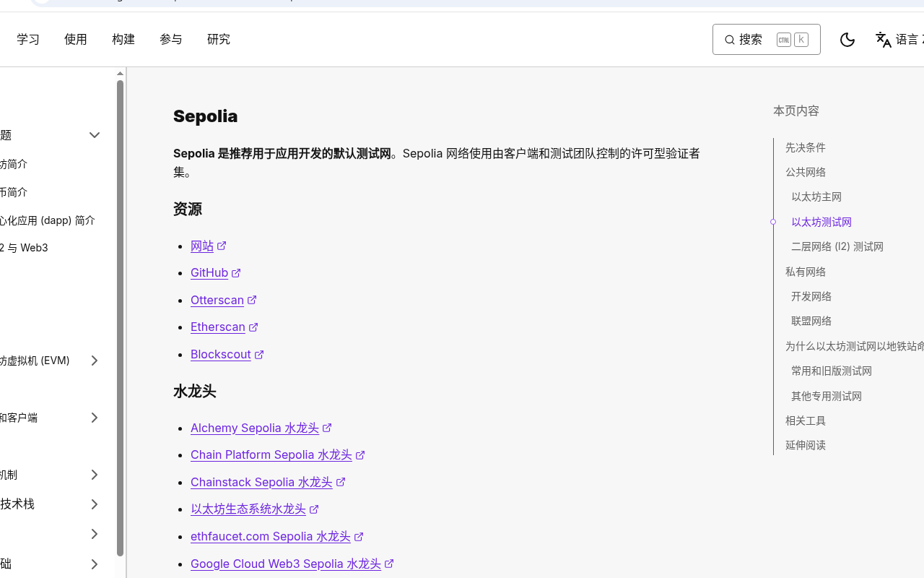The width and height of the screenshot is (924, 578).
Task: Open Chain Platform Sepolia 水龙头 link
Action: click(278, 454)
